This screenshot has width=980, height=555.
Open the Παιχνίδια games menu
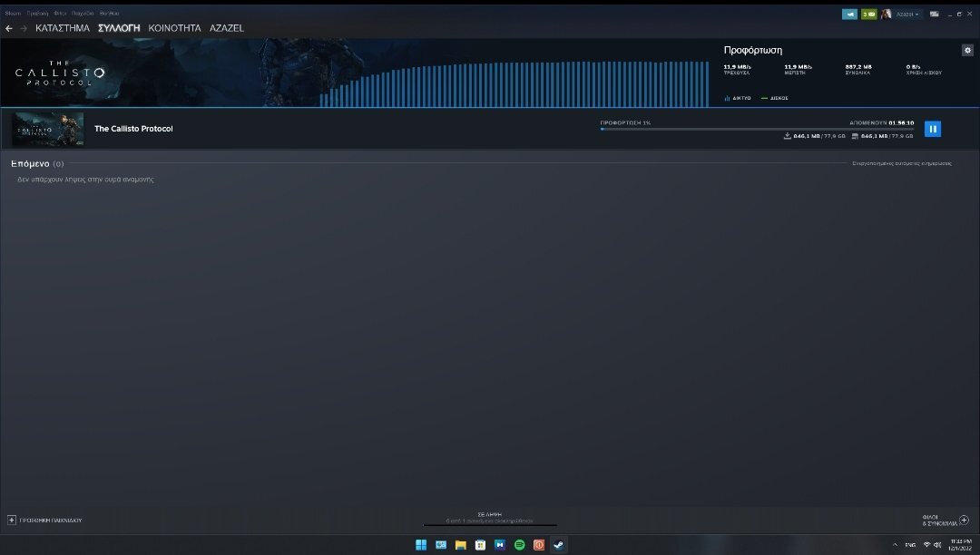(83, 13)
